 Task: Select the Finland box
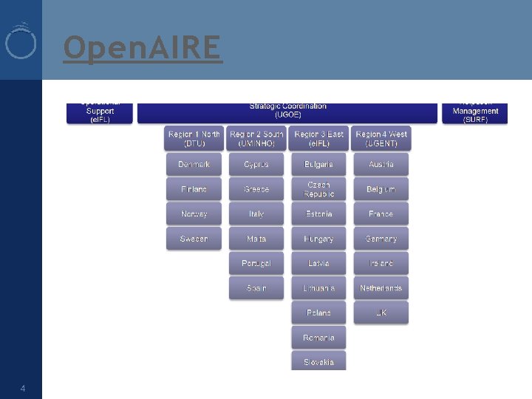click(194, 189)
